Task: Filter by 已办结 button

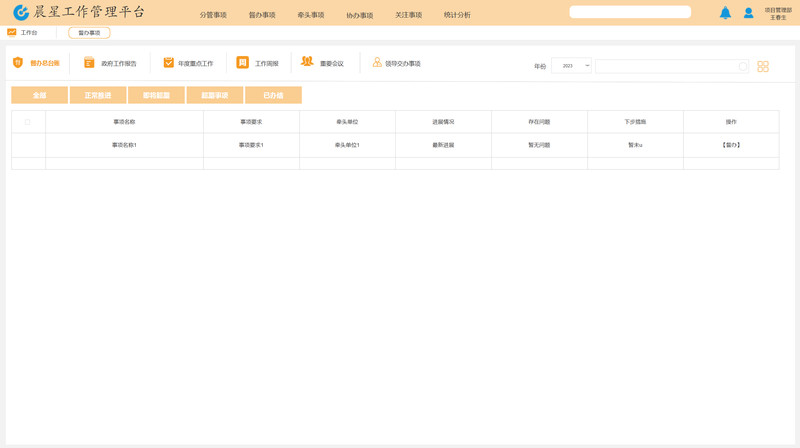Action: [273, 95]
